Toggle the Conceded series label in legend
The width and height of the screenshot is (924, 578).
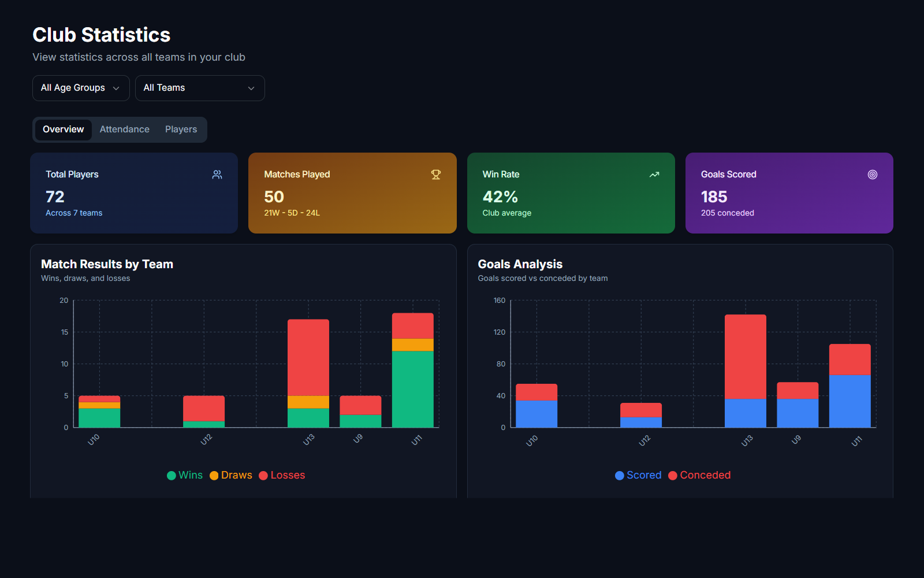(x=705, y=475)
